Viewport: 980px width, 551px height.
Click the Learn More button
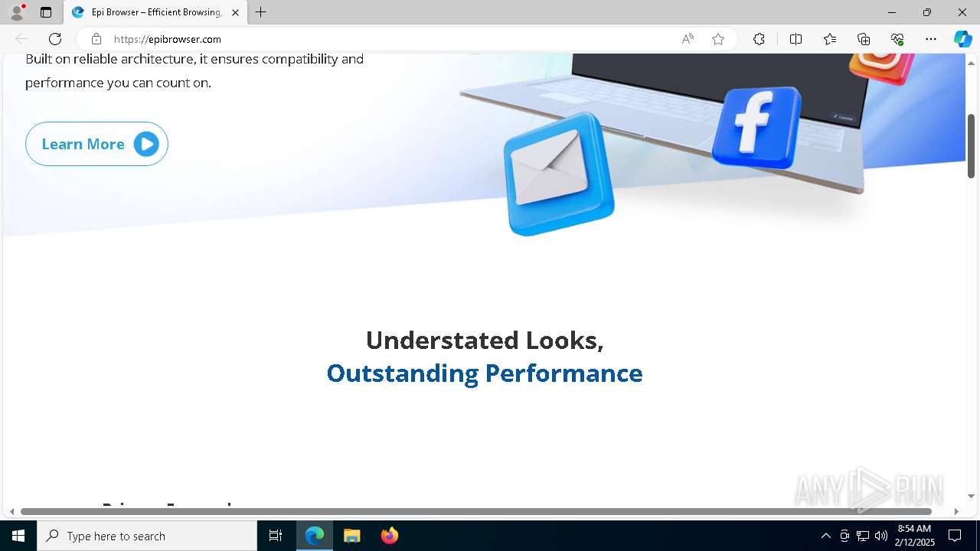[x=96, y=144]
